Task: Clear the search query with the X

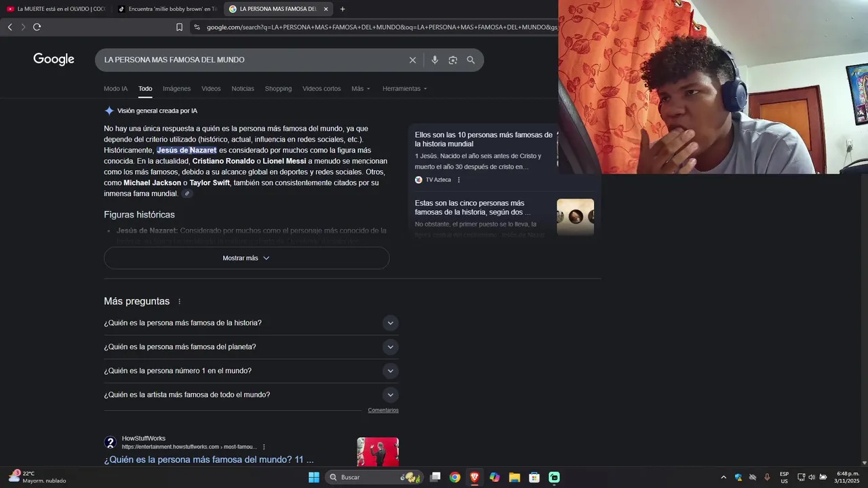Action: (412, 60)
